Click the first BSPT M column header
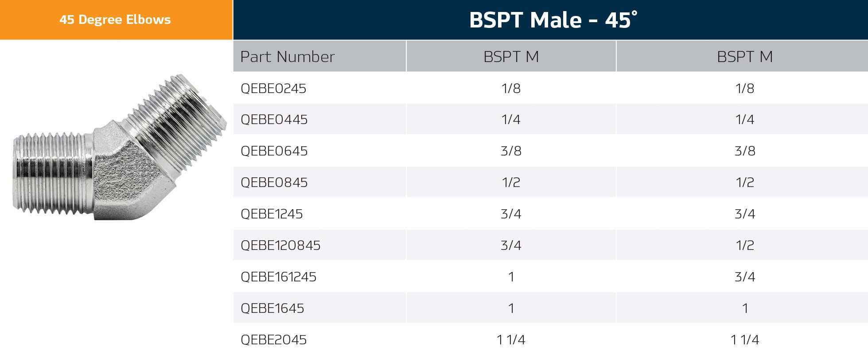 pyautogui.click(x=511, y=57)
